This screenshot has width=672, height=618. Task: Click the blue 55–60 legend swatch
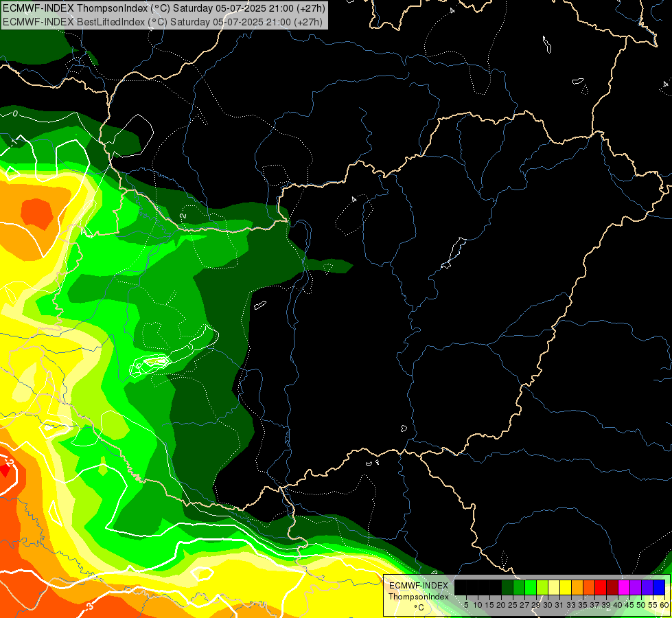click(x=659, y=587)
